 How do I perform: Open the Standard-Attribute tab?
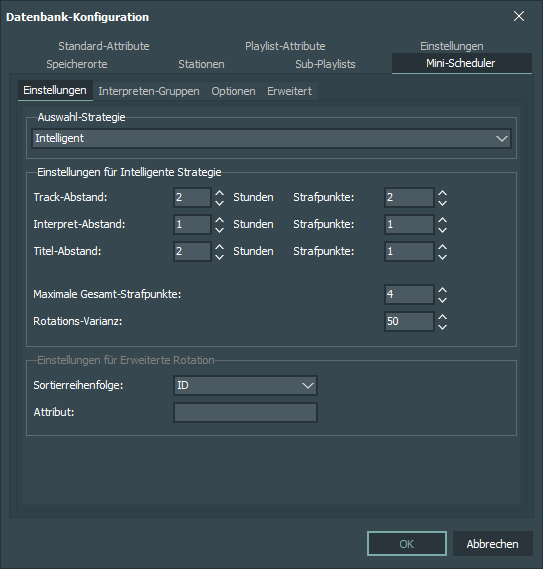point(104,46)
